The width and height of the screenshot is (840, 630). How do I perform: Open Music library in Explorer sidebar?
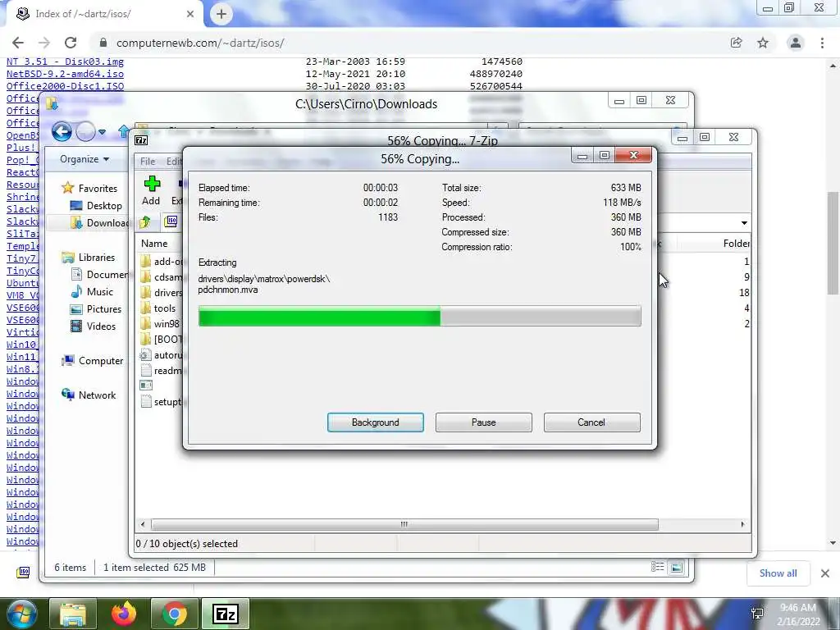click(99, 292)
